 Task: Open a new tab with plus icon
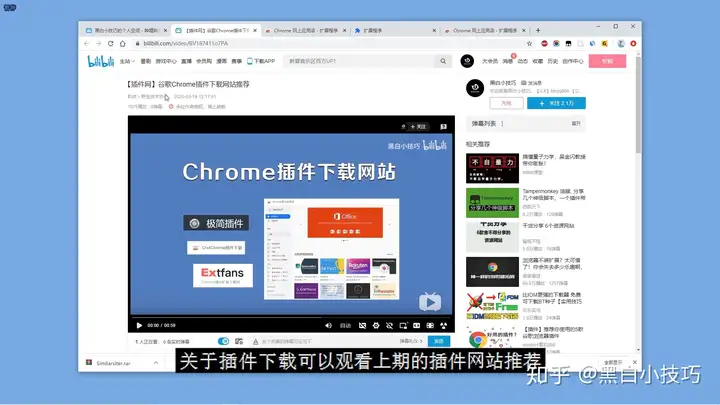point(538,30)
